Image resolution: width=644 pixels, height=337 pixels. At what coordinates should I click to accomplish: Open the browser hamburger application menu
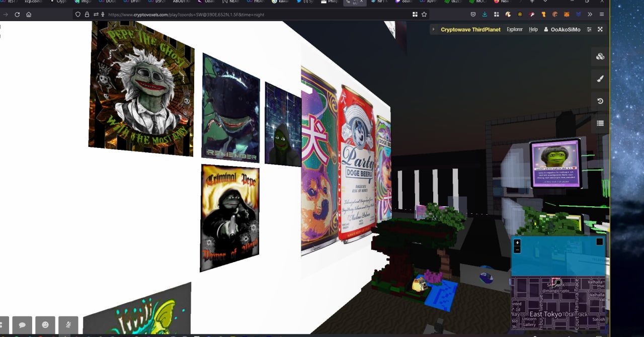pyautogui.click(x=602, y=15)
